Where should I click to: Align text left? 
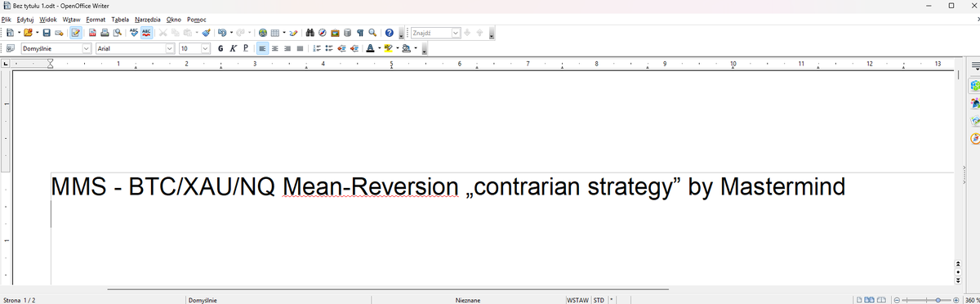262,48
